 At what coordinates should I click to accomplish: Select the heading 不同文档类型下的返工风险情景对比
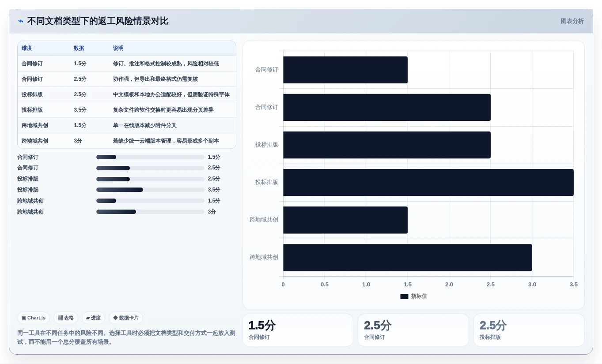(x=98, y=21)
